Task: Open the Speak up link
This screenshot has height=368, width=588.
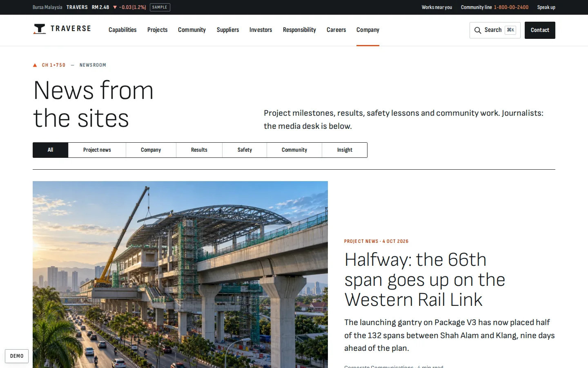Action: (x=546, y=7)
